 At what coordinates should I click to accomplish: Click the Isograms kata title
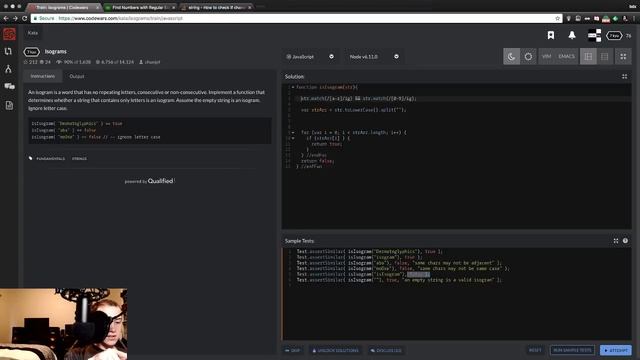[x=56, y=51]
